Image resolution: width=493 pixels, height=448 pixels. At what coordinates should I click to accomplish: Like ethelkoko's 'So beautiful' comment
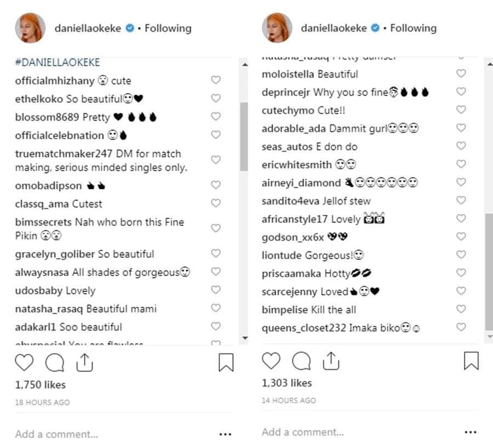(216, 99)
